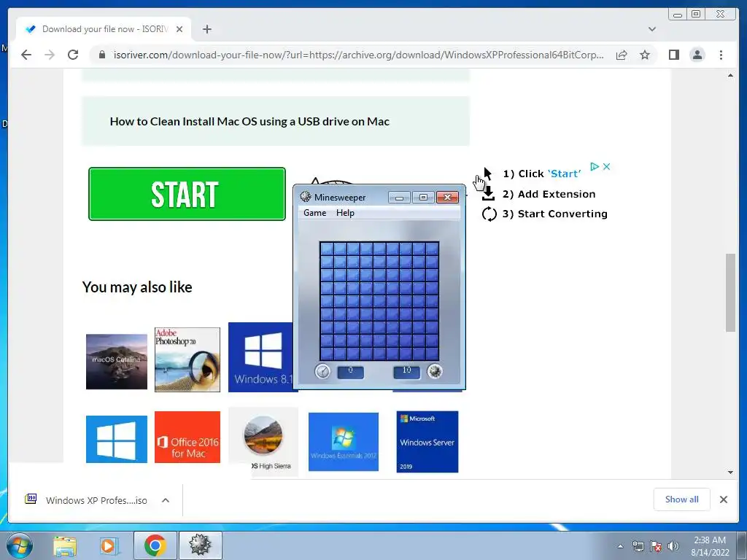Reveal the bottom-right Minesweeper tile
This screenshot has height=560, width=747.
(432, 354)
